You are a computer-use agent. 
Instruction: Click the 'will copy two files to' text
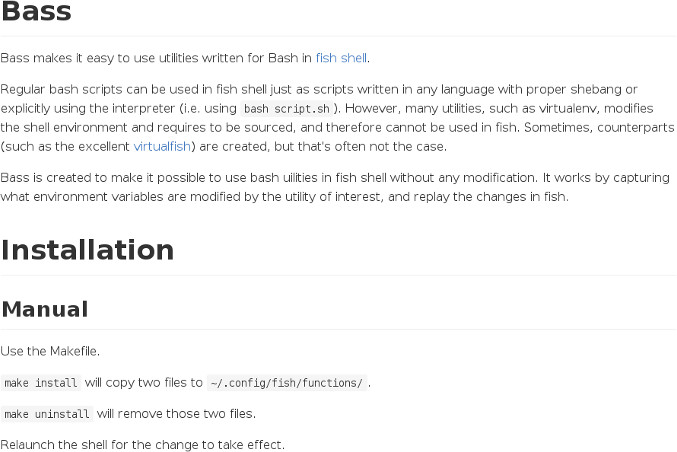(x=143, y=383)
